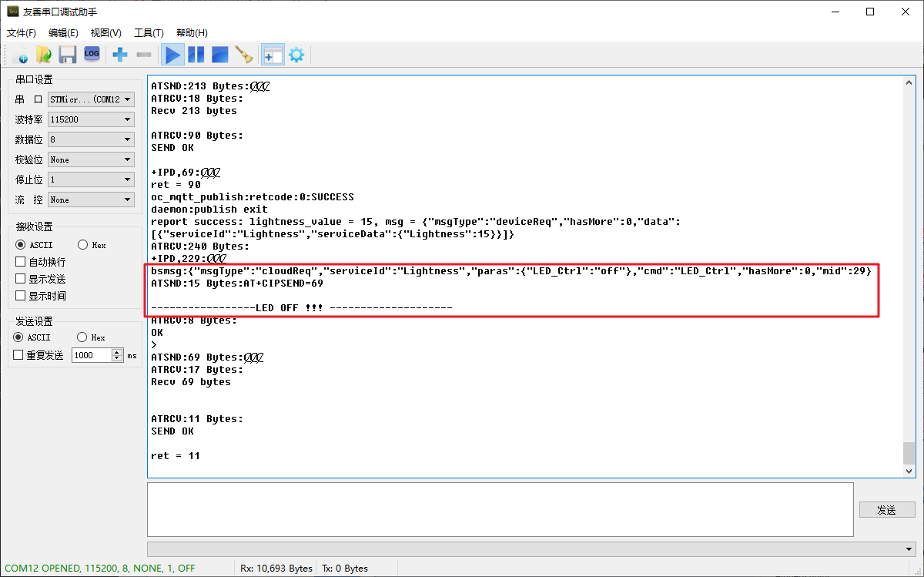Click the Tx: 0 Bytes status entry
The height and width of the screenshot is (577, 924).
point(345,569)
